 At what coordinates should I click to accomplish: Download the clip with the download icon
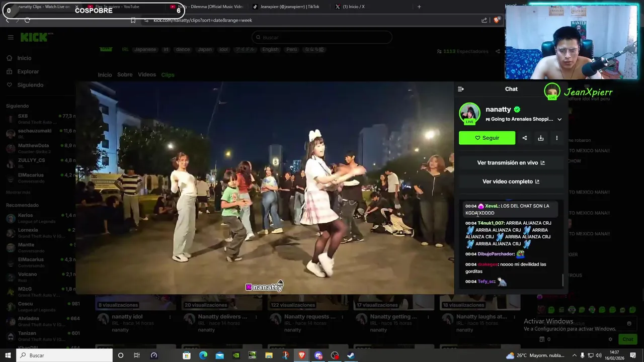541,138
